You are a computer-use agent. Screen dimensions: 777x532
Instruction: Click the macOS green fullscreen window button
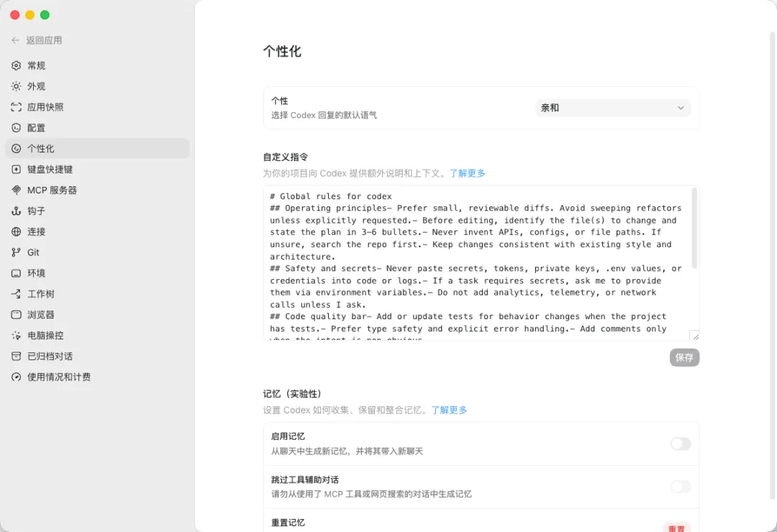coord(45,15)
